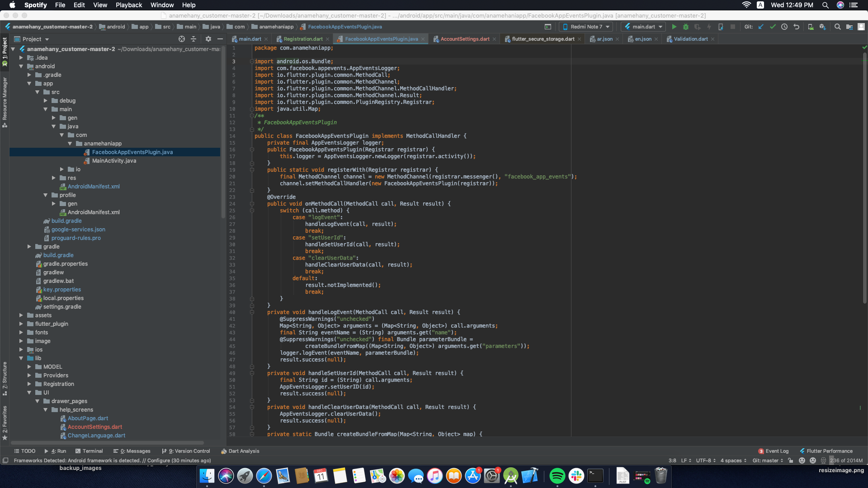Open the Playback menu in the menu bar
This screenshot has height=488, width=868.
(128, 5)
